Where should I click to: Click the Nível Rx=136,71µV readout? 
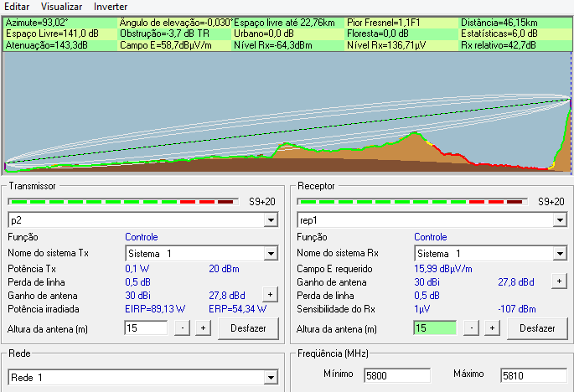coord(386,45)
